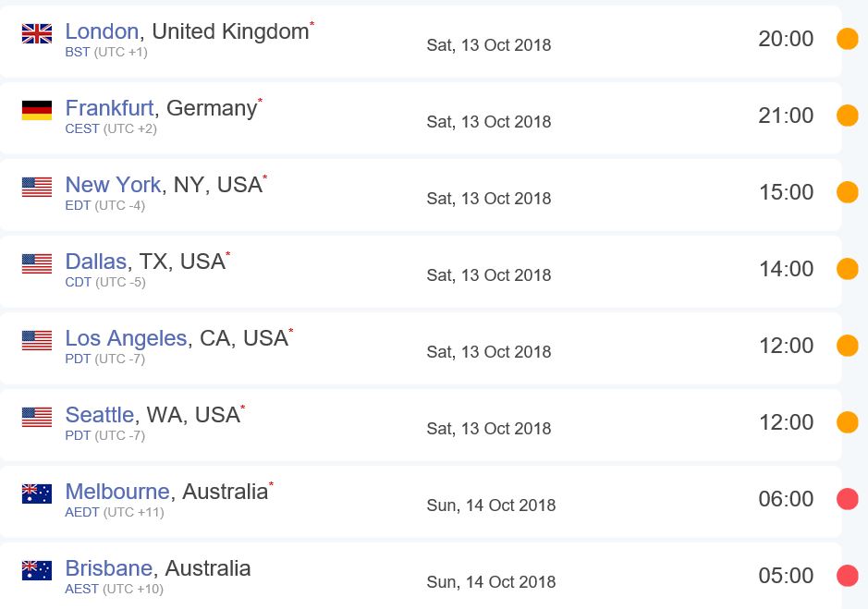
Task: Open the London city link
Action: click(102, 31)
